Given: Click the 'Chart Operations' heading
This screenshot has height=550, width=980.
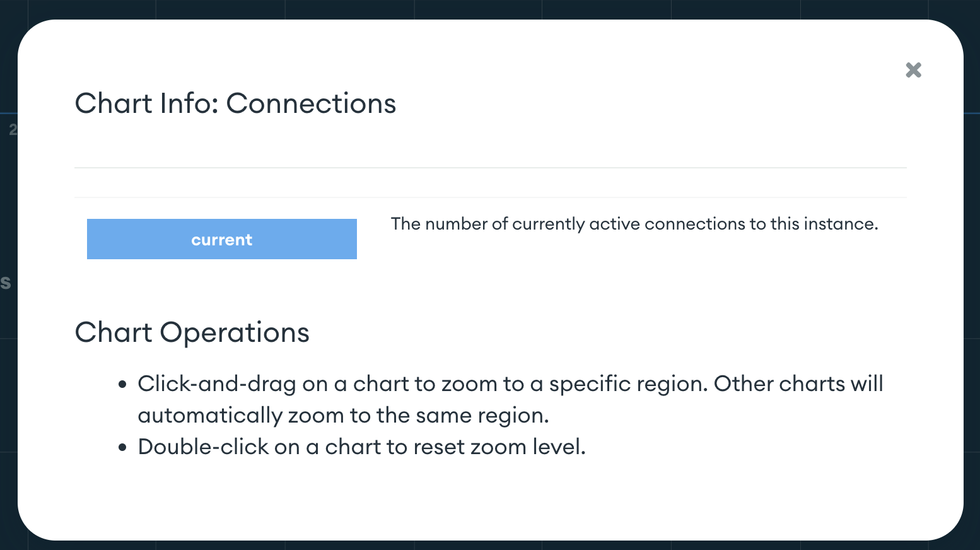Looking at the screenshot, I should coord(192,332).
